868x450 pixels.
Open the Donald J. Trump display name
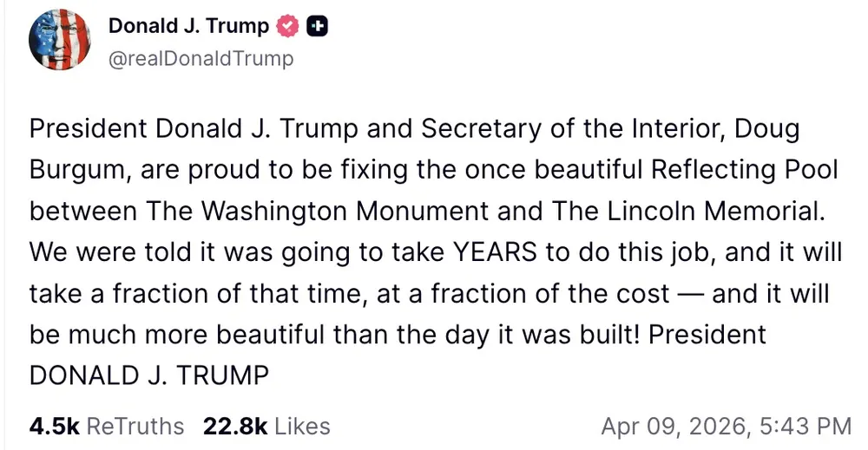[188, 27]
